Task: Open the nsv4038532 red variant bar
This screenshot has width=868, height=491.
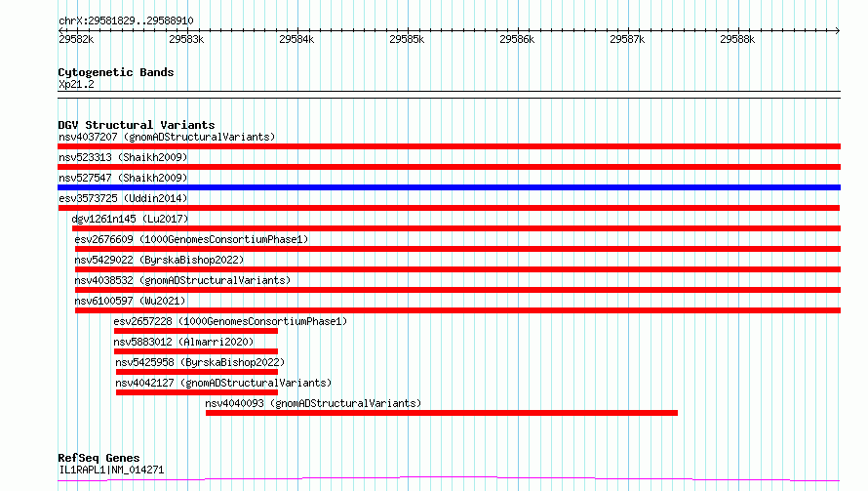Action: click(457, 290)
